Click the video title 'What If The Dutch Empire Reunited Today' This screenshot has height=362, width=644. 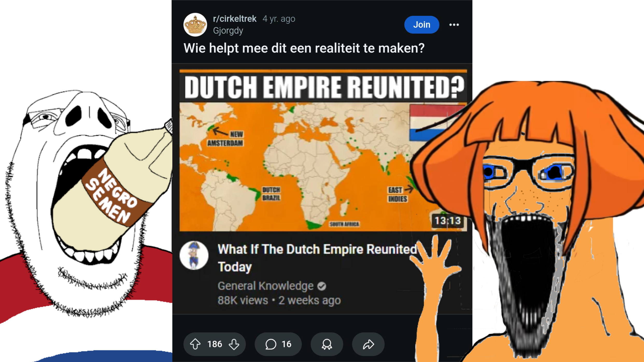click(317, 258)
